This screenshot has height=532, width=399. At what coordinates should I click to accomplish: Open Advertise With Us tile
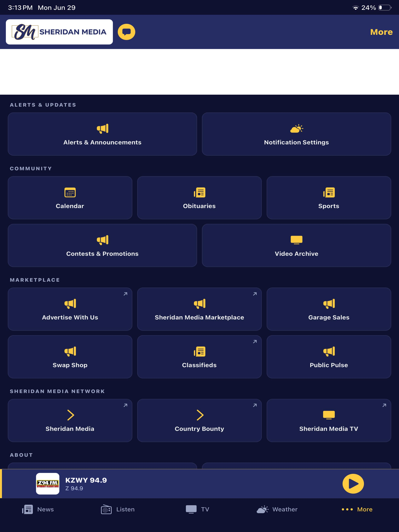(70, 309)
